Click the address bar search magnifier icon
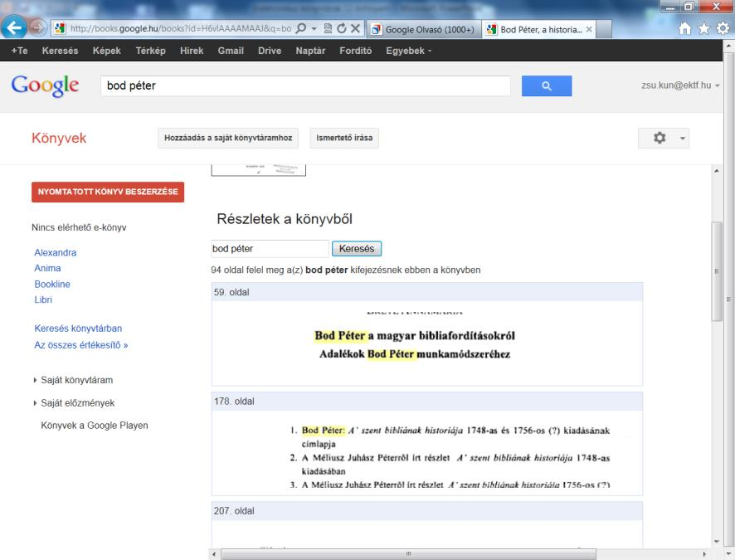The height and width of the screenshot is (560, 735). click(301, 28)
